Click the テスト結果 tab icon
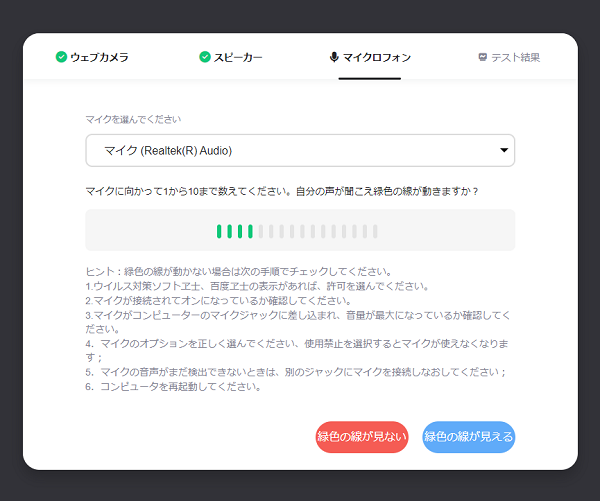This screenshot has height=501, width=600. [x=482, y=57]
